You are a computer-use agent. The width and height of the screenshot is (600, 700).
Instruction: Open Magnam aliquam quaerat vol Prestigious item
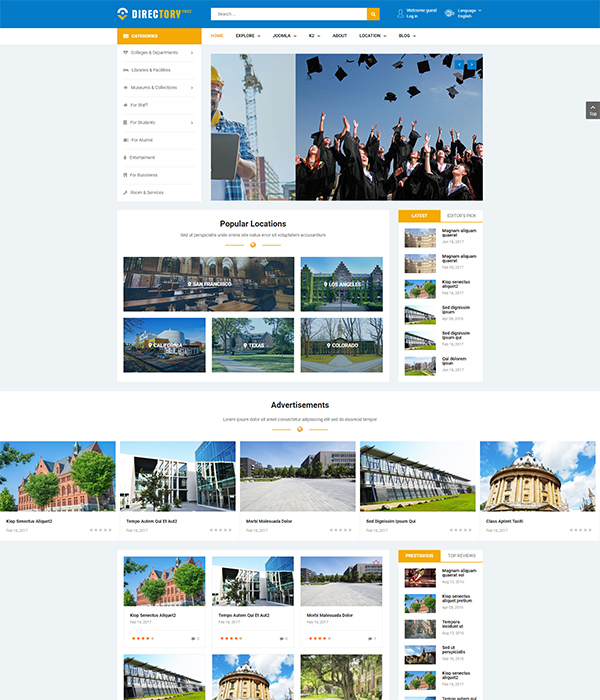point(459,573)
